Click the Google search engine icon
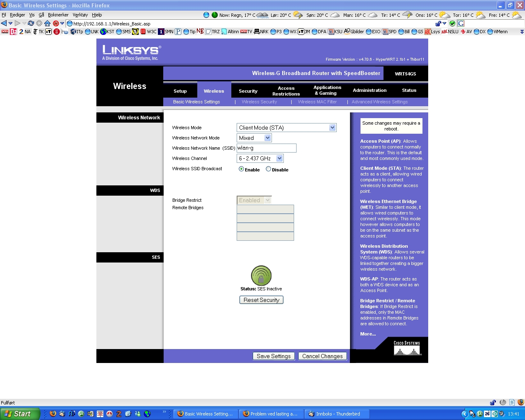The height and width of the screenshot is (420, 525). (461, 23)
